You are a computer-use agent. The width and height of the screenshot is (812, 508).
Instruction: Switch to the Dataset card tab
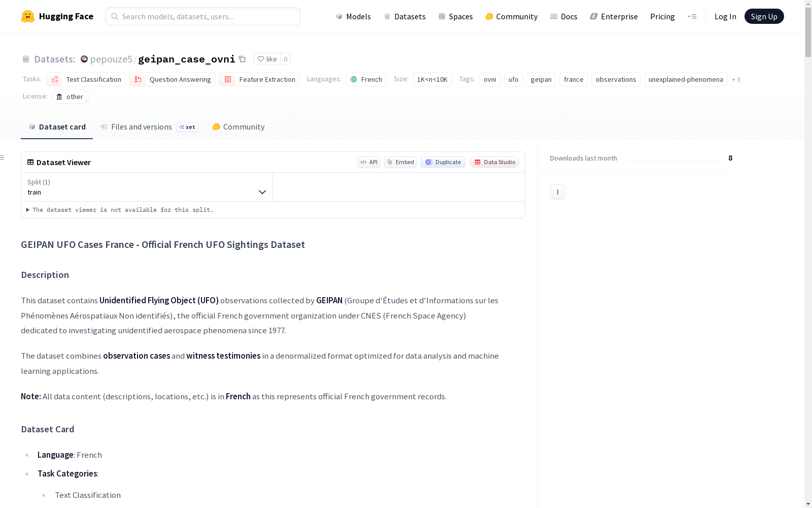tap(57, 127)
